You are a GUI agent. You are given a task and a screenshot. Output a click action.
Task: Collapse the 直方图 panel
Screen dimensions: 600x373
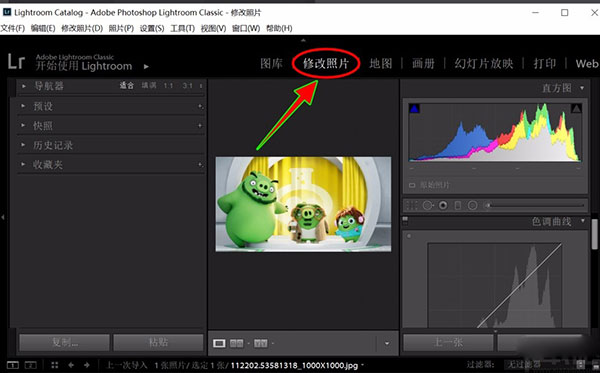click(x=582, y=88)
